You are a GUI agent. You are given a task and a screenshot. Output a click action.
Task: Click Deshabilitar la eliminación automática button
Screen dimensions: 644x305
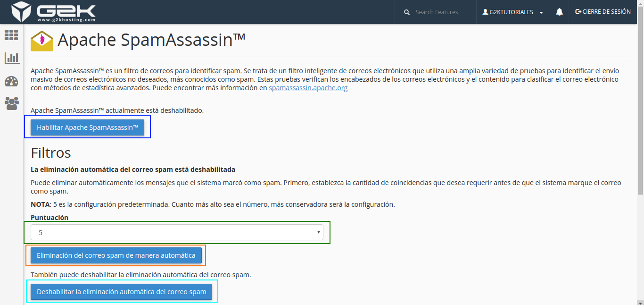click(x=122, y=292)
